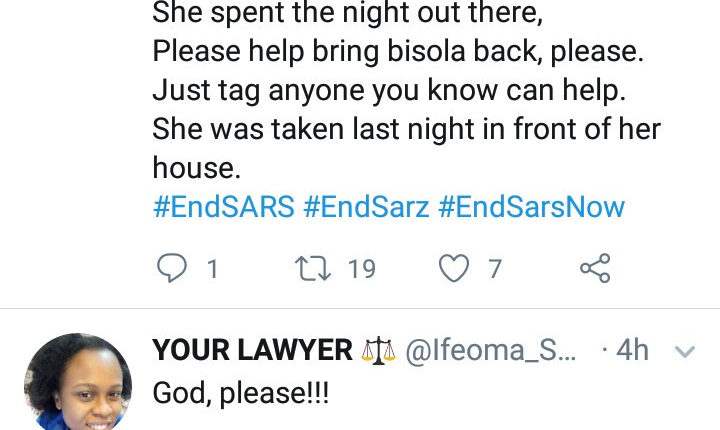The height and width of the screenshot is (430, 720).
Task: Click the YOUR LAWYER display name
Action: (x=252, y=350)
